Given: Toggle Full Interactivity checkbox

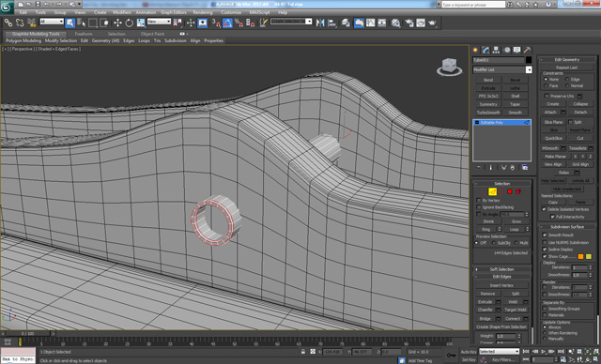Looking at the screenshot, I should click(x=552, y=217).
